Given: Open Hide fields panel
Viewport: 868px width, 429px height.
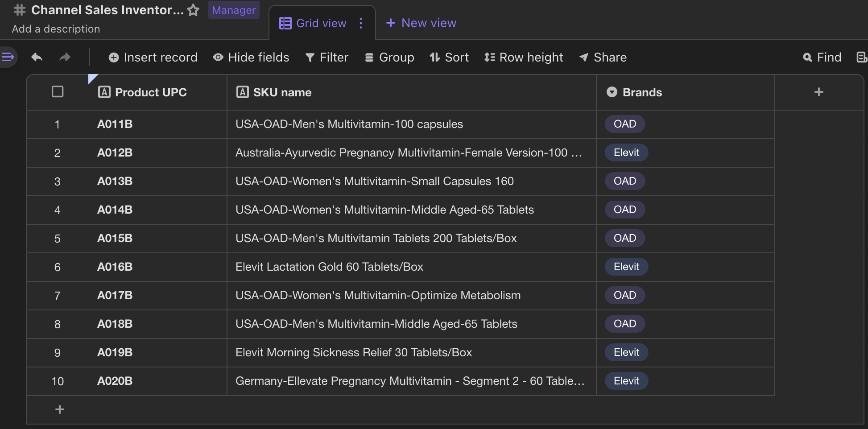Looking at the screenshot, I should point(251,58).
